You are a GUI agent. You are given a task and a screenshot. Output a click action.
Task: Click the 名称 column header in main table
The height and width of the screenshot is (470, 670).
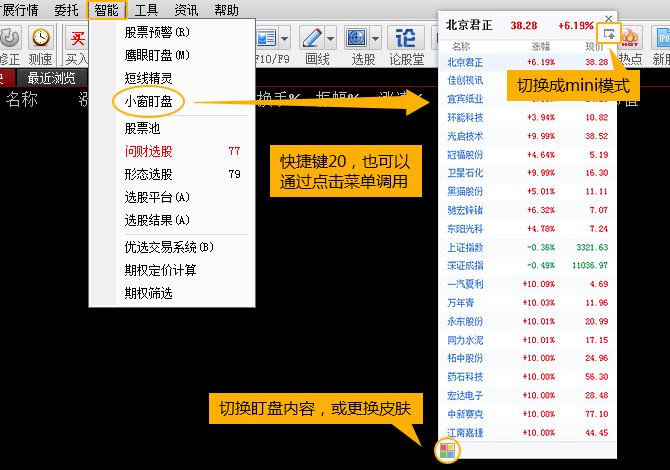pyautogui.click(x=21, y=99)
